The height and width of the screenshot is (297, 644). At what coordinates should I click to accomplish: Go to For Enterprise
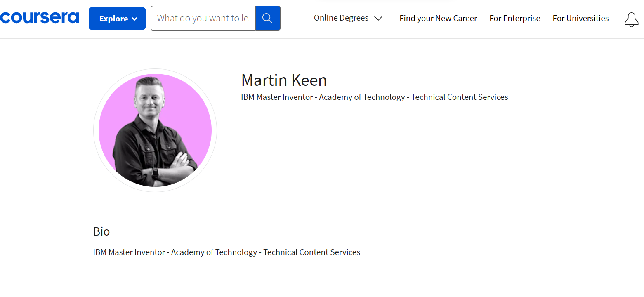point(515,18)
